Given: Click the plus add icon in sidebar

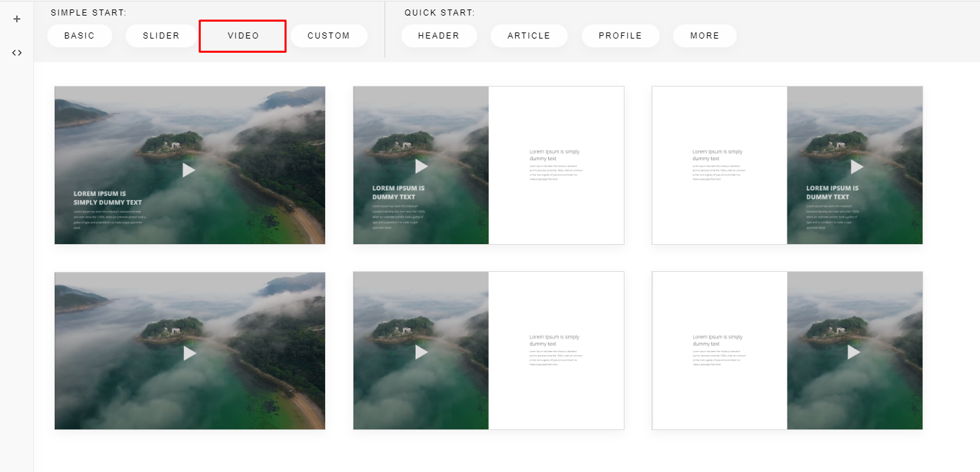Looking at the screenshot, I should pyautogui.click(x=17, y=19).
